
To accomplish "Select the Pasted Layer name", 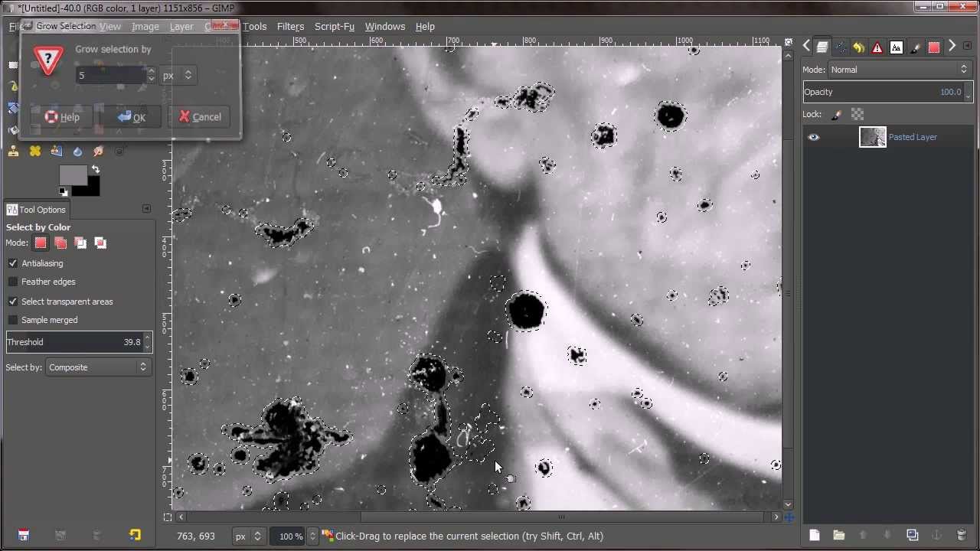I will pos(913,137).
